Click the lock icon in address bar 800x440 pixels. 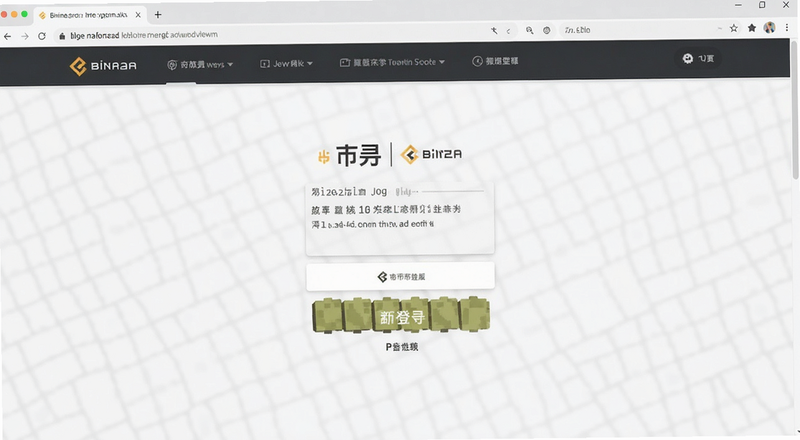62,36
